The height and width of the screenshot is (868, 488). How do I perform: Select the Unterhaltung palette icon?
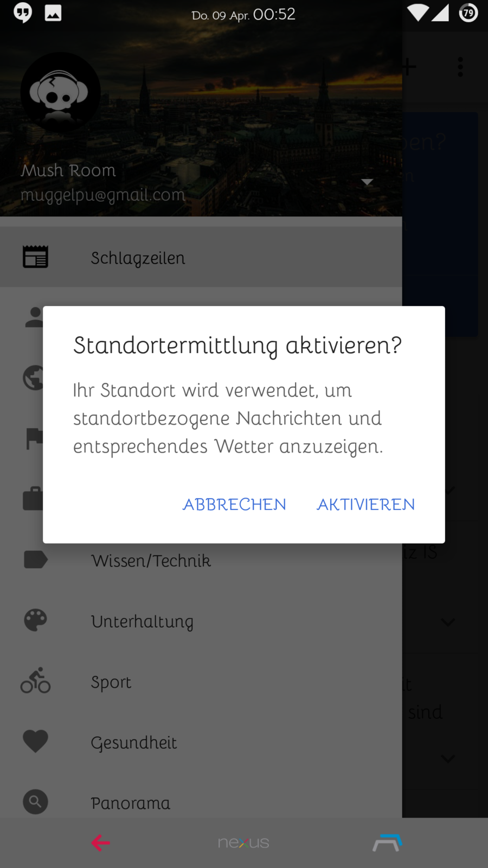(36, 620)
